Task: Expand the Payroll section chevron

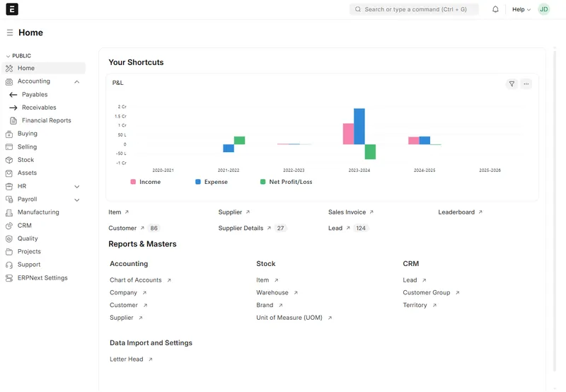Action: (x=76, y=200)
